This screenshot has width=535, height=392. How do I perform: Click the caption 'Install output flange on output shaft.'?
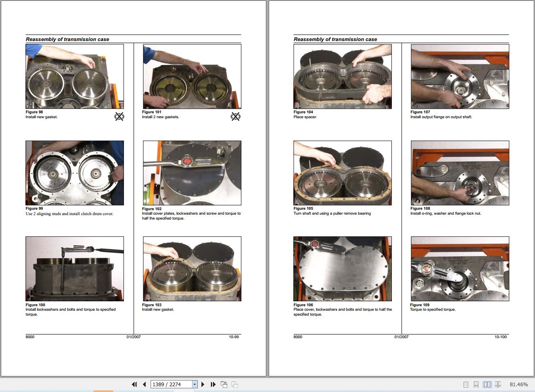(x=441, y=117)
